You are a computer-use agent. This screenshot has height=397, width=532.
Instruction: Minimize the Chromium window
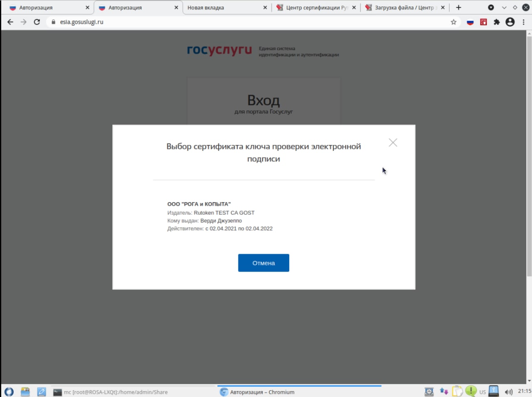[504, 7]
